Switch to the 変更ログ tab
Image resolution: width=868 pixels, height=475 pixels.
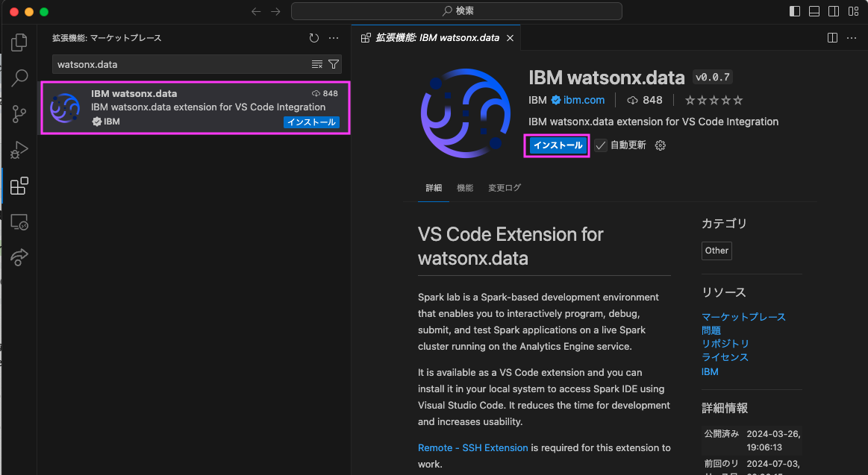click(x=505, y=188)
